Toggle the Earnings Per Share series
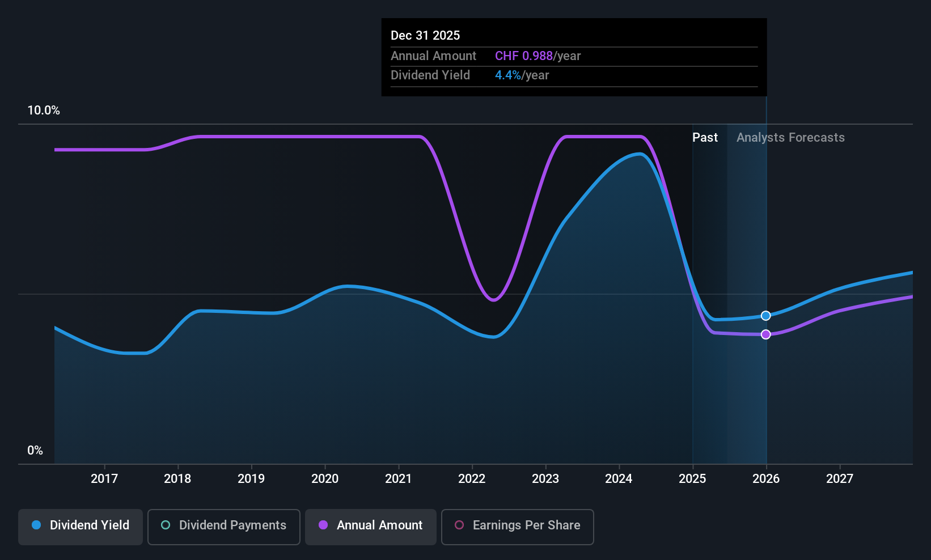The height and width of the screenshot is (560, 931). [518, 527]
